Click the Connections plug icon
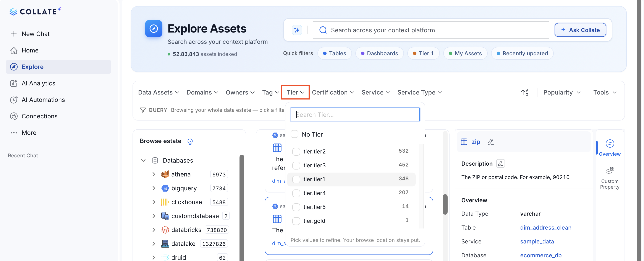This screenshot has height=261, width=644. (14, 116)
